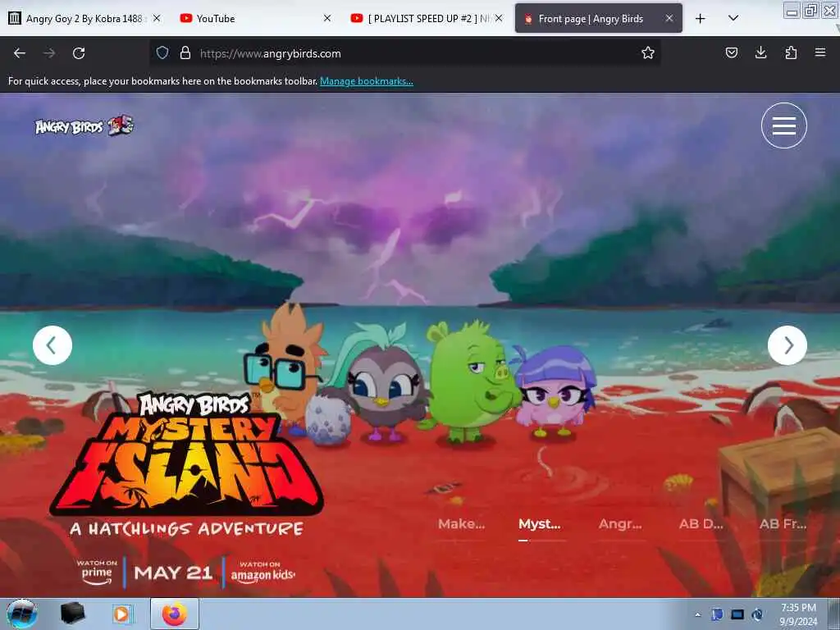Open the taskbar clock 7:35 PM
Viewport: 840px width, 630px height.
[x=798, y=614]
